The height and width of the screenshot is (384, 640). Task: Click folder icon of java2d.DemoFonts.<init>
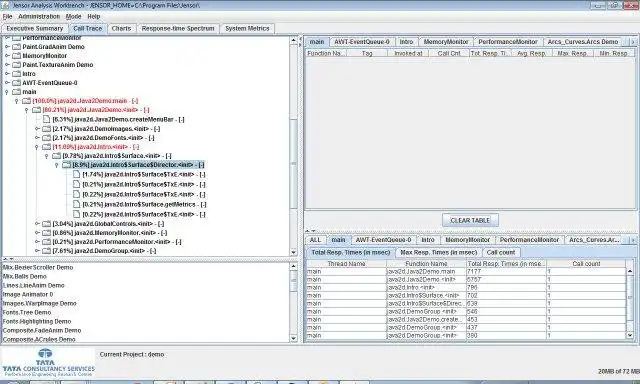pyautogui.click(x=47, y=138)
